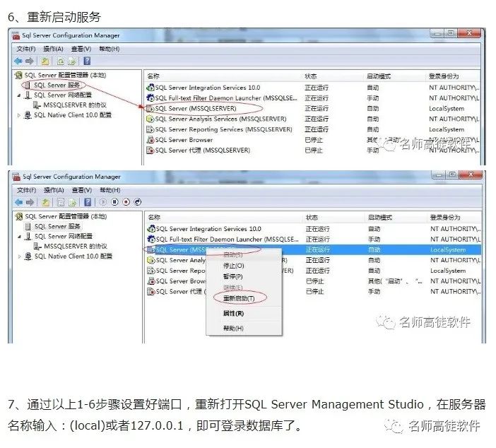Click Stop service icon in bottom toolbar
Viewport: 496px width, 448px height.
(x=126, y=202)
